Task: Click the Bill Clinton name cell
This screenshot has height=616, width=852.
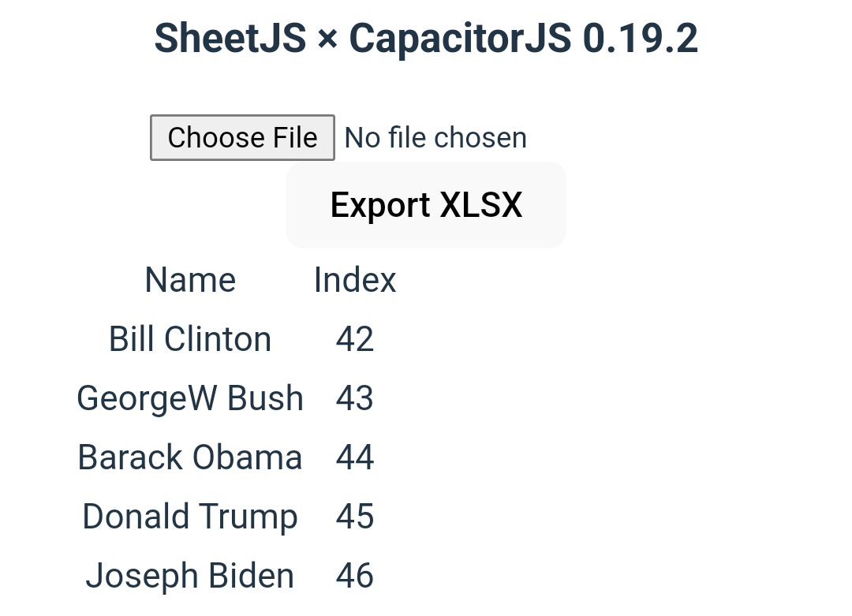Action: pyautogui.click(x=190, y=339)
